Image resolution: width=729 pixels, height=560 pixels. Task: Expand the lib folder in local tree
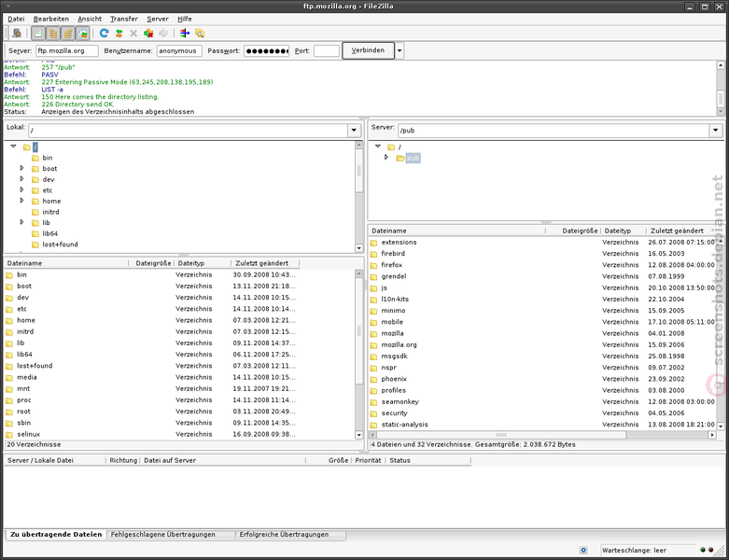(x=21, y=222)
